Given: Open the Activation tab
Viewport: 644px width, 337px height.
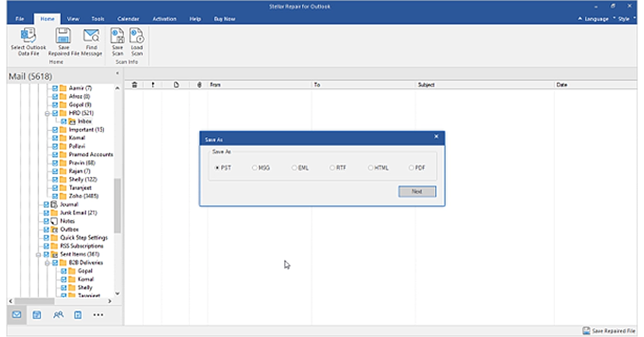Looking at the screenshot, I should (164, 19).
